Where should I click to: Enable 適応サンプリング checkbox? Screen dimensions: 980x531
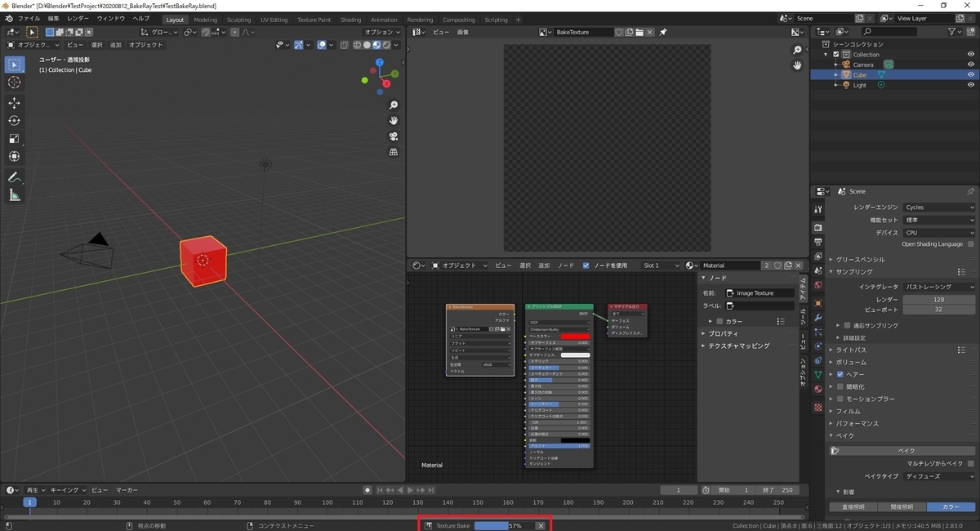tap(848, 325)
